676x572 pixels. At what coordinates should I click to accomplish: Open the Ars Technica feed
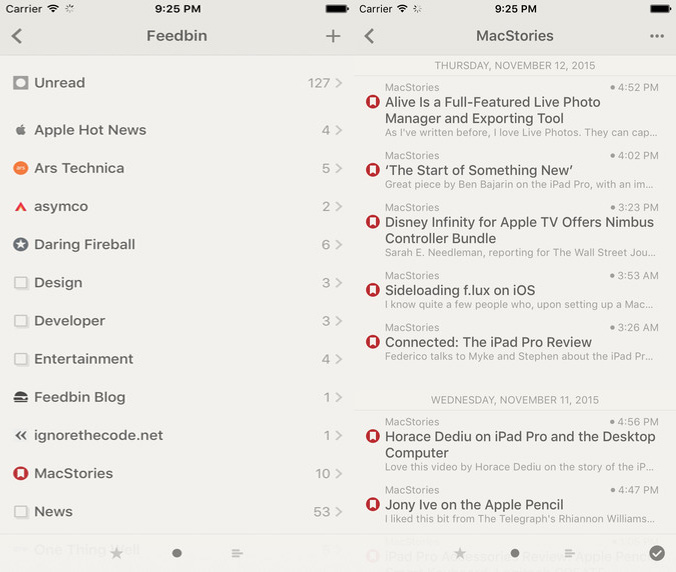point(177,168)
